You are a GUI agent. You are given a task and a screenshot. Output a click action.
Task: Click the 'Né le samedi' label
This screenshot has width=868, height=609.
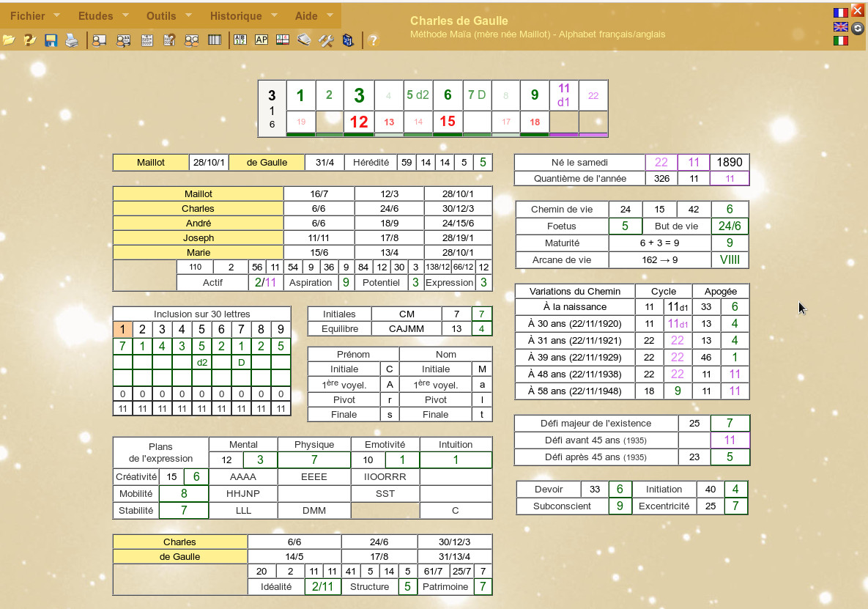click(579, 162)
